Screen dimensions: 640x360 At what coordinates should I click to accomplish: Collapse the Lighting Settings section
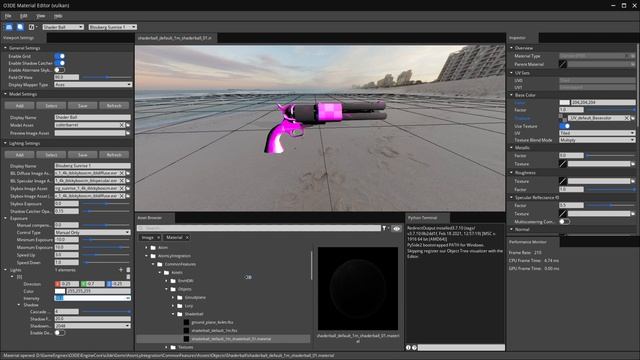5,143
